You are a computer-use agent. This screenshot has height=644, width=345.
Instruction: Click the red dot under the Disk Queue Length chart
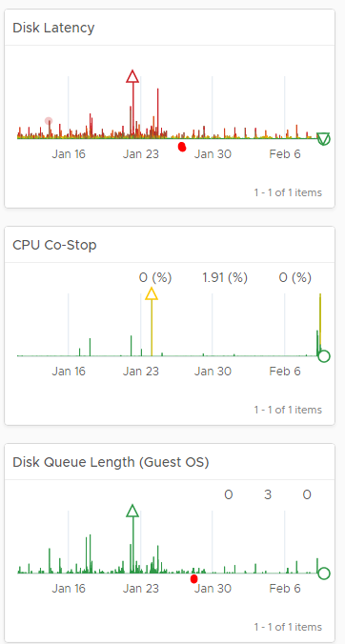click(193, 578)
